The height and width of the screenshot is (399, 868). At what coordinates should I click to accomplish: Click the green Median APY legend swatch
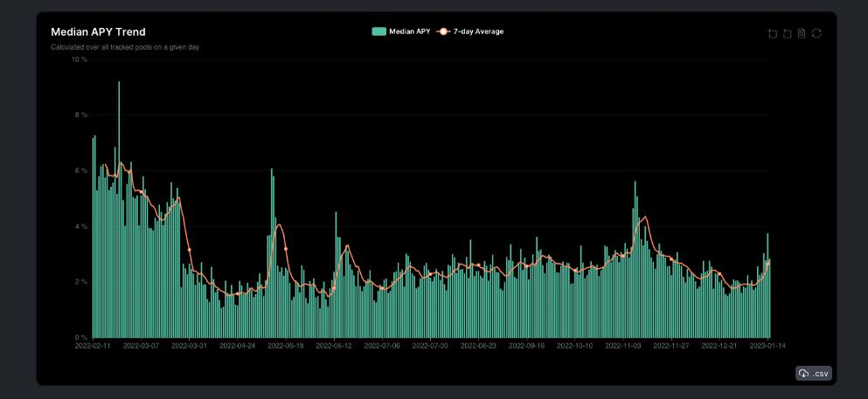click(378, 31)
